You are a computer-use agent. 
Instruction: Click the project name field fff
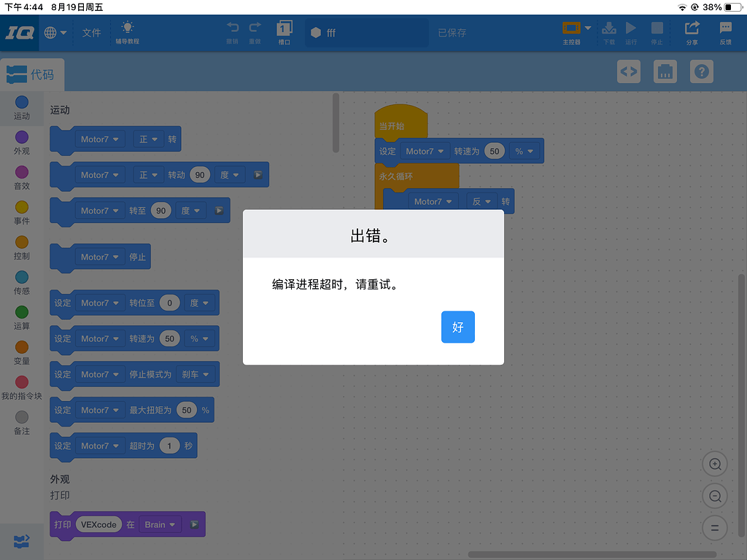tap(366, 33)
